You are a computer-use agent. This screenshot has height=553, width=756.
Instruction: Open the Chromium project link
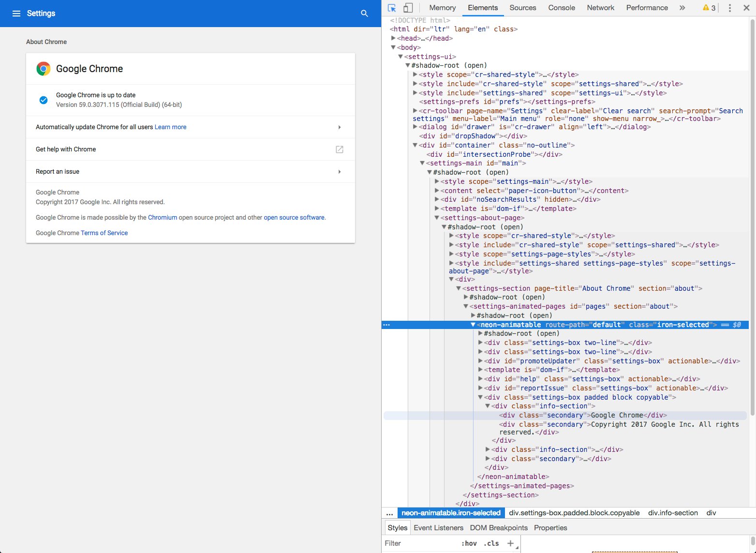tap(163, 217)
